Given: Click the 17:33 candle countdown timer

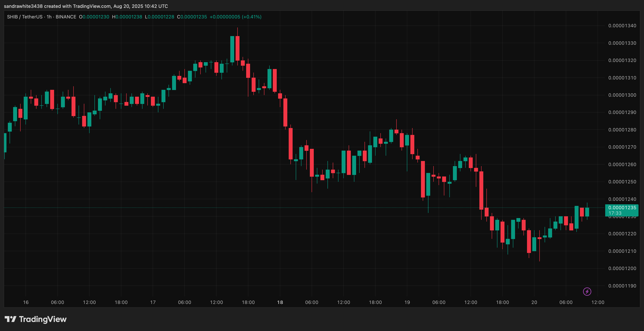Looking at the screenshot, I should 615,213.
